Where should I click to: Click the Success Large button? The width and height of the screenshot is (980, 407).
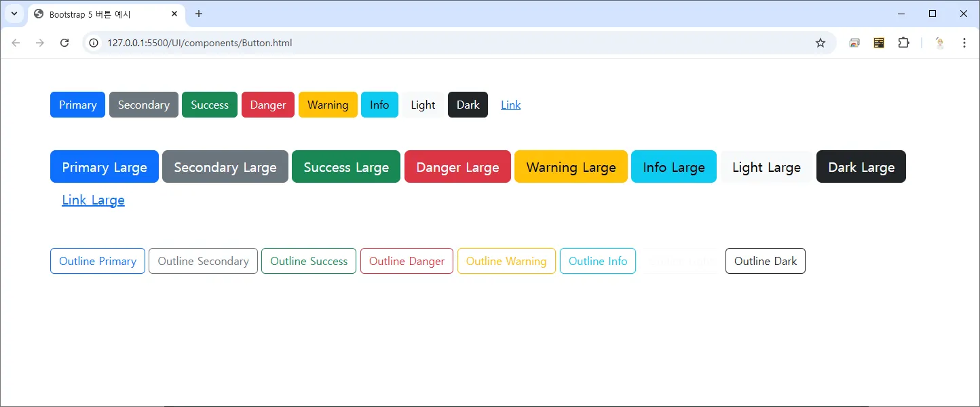click(346, 166)
